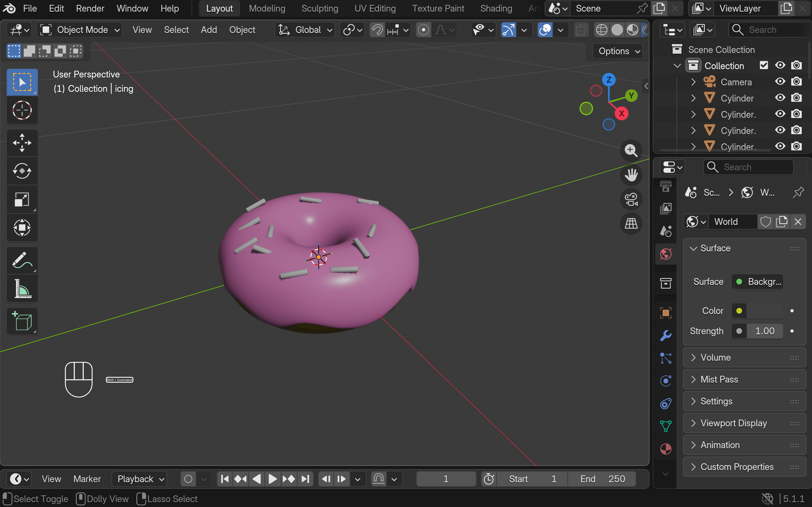
Task: Disable Camera object in renders
Action: [x=796, y=82]
